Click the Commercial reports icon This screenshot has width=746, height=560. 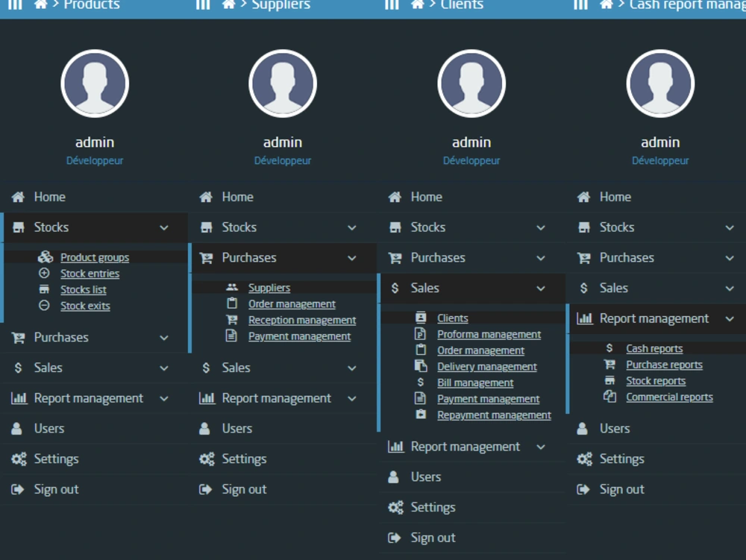coord(609,396)
